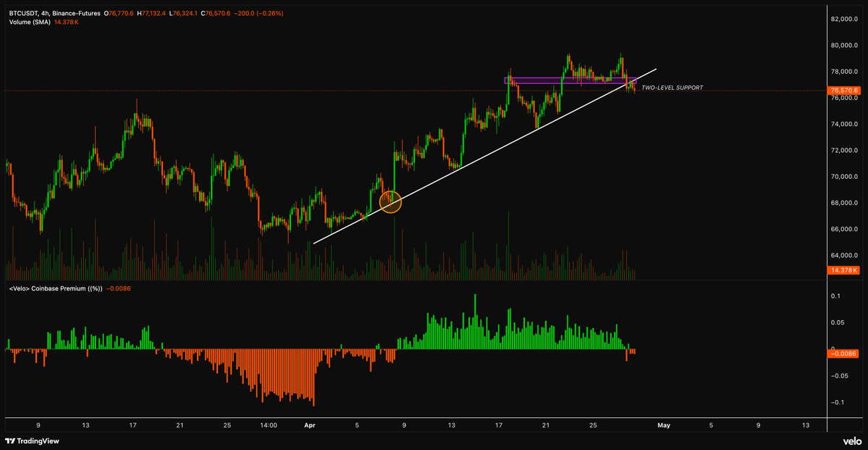Click the TradingView logo
This screenshot has width=868, height=450.
pyautogui.click(x=32, y=441)
